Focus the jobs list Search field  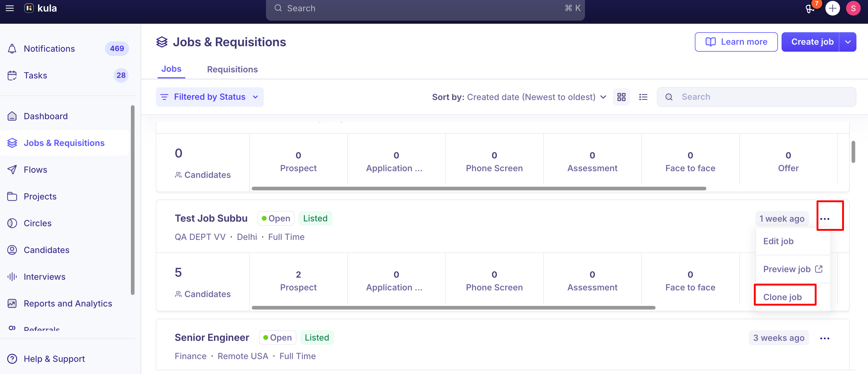(756, 97)
